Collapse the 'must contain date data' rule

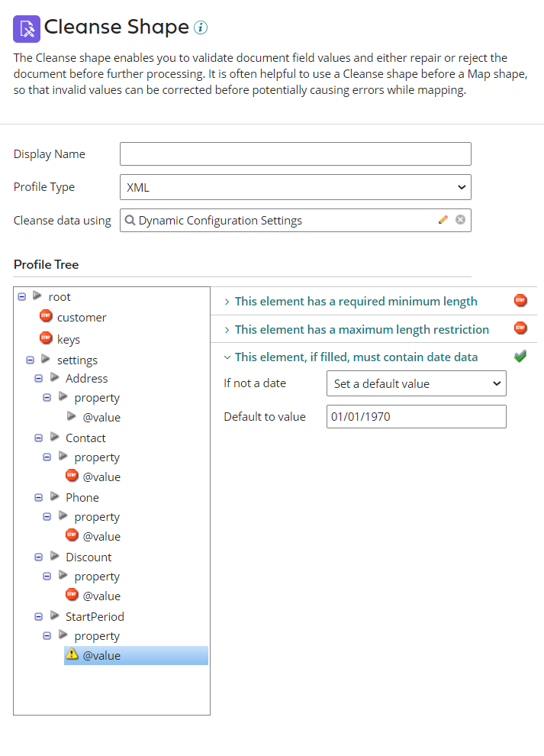227,355
